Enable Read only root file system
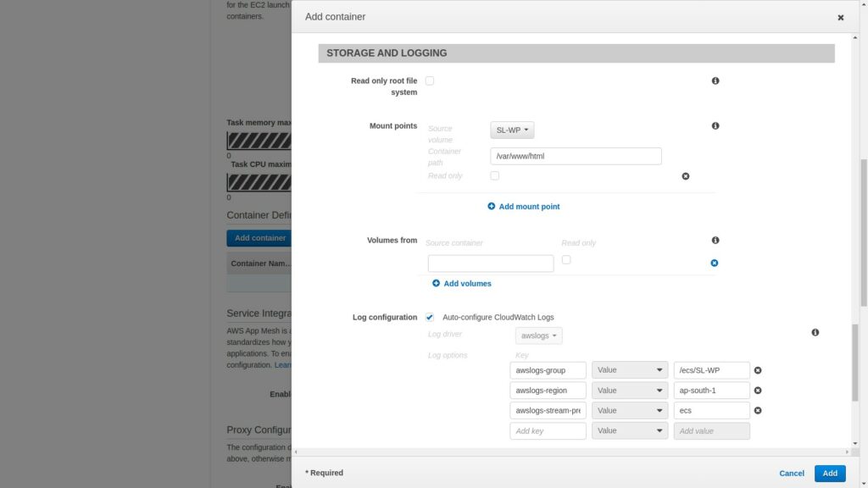The width and height of the screenshot is (868, 488). [430, 80]
